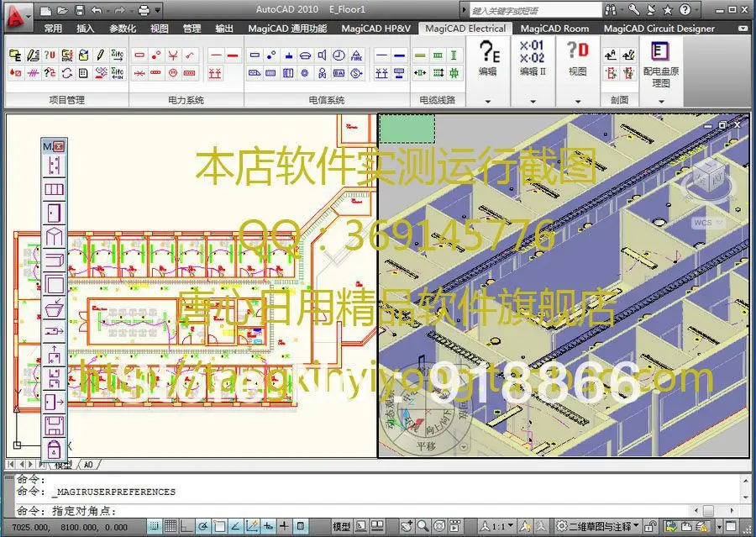Click the Plot printer icon

coord(144,10)
